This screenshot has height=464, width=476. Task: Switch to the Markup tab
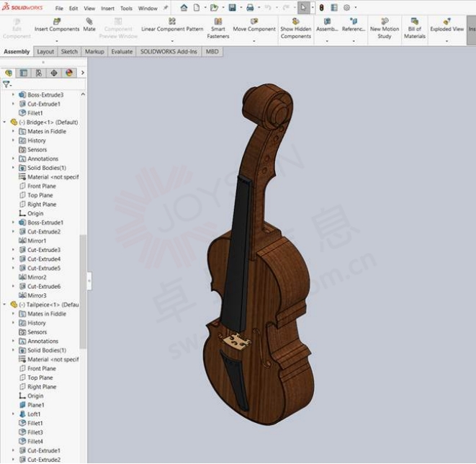94,52
